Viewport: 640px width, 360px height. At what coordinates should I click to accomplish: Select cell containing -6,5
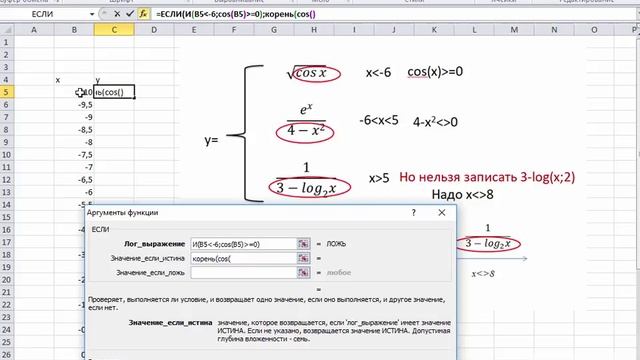pos(74,180)
